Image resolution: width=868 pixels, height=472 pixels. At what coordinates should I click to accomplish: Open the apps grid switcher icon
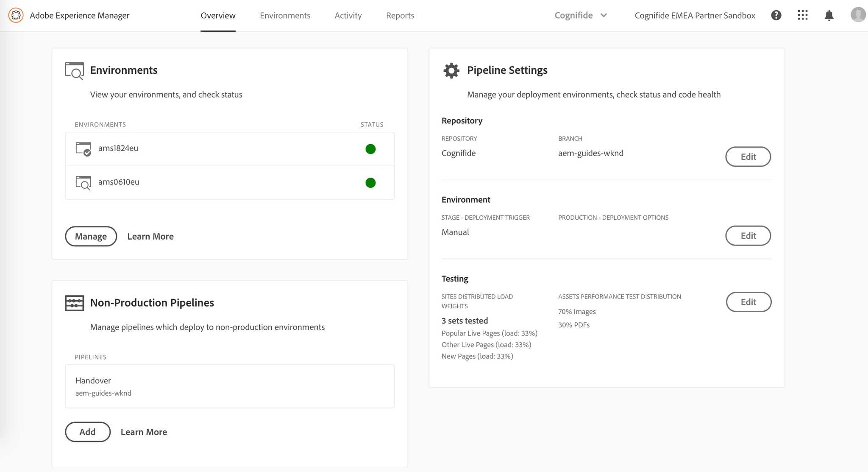(802, 15)
